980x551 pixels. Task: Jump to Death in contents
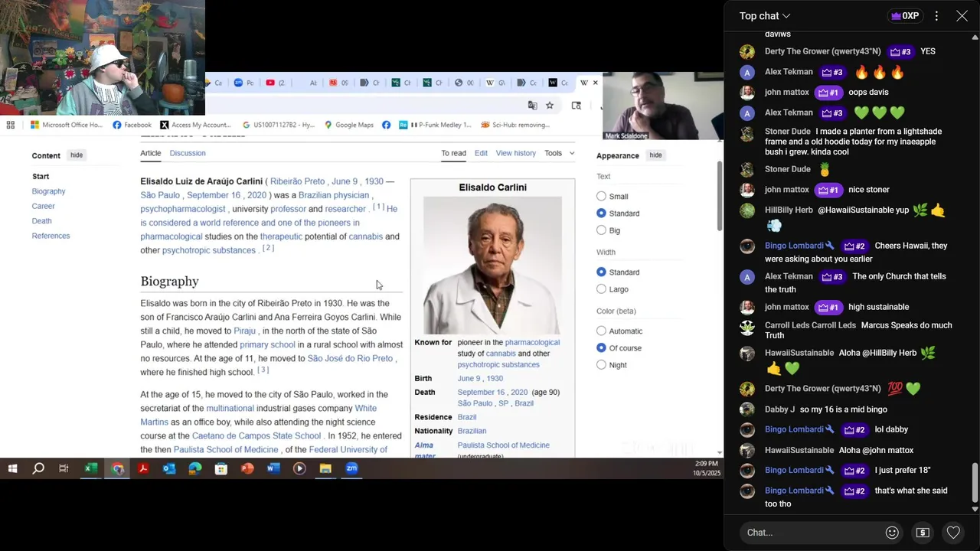[41, 221]
